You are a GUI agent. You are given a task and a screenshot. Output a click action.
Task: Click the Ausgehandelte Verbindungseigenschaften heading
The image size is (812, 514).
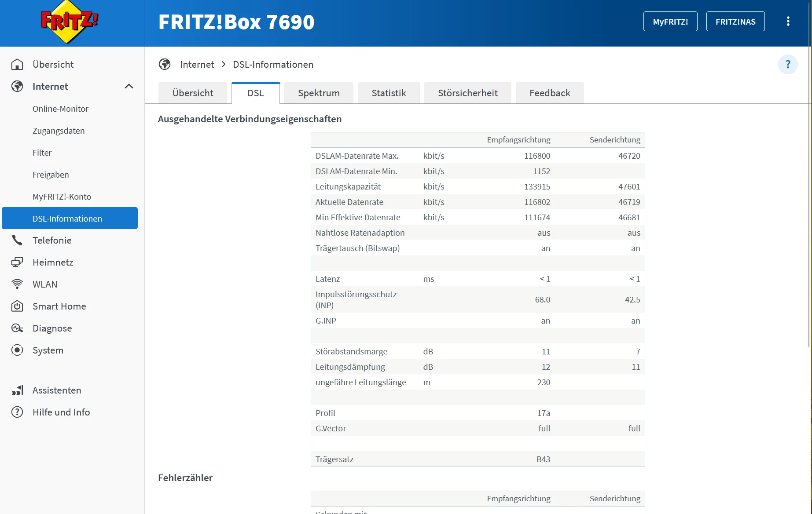250,119
